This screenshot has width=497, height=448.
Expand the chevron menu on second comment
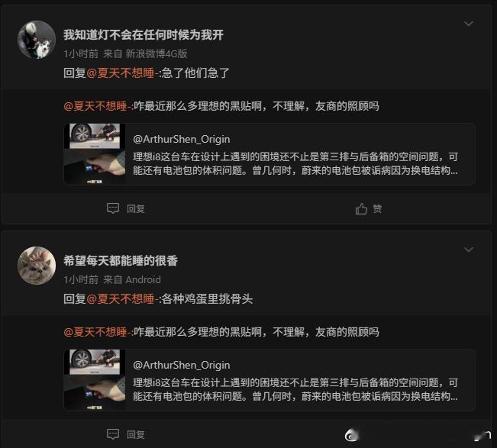(469, 250)
